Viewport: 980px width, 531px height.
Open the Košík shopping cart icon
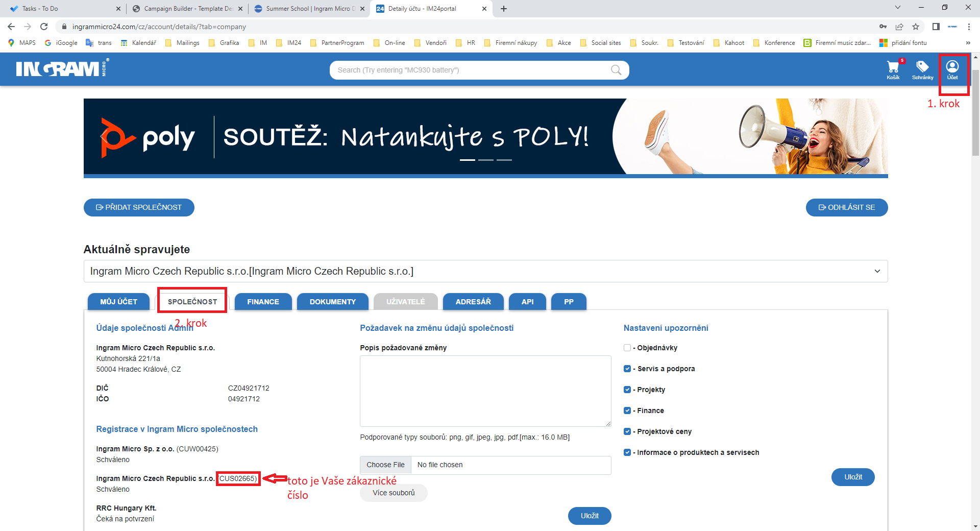(x=893, y=70)
